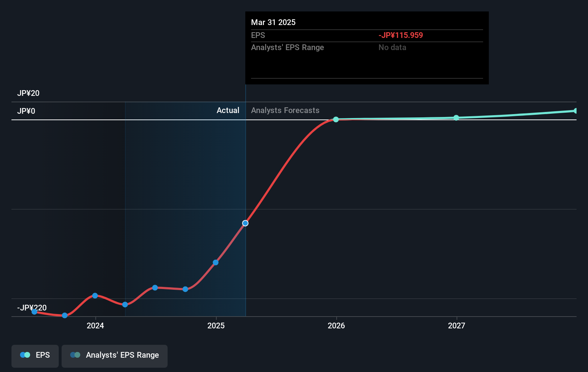
Task: Click the 2024 x-axis label
Action: tap(95, 325)
